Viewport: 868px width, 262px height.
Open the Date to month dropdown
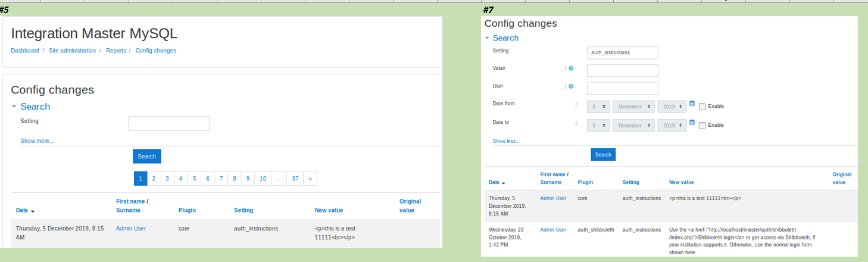633,126
